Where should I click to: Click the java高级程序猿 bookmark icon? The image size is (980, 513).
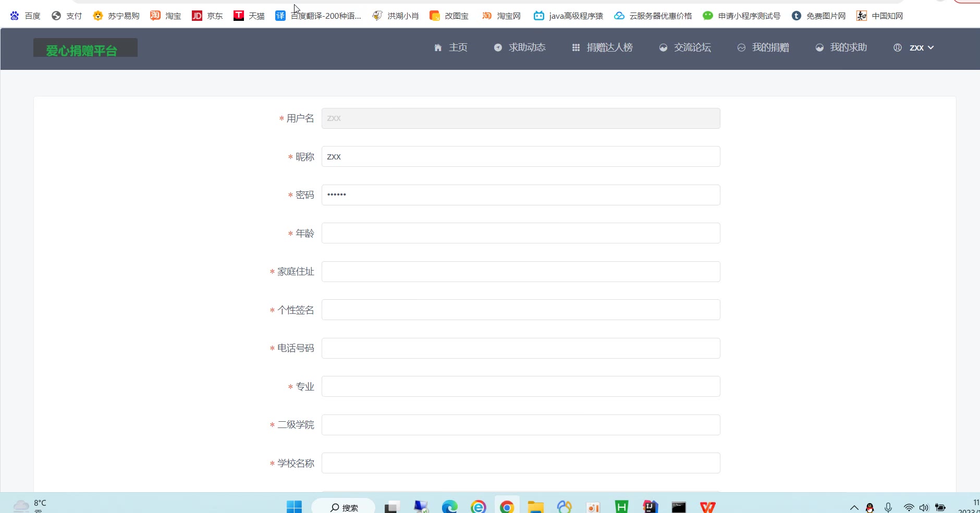pos(539,16)
